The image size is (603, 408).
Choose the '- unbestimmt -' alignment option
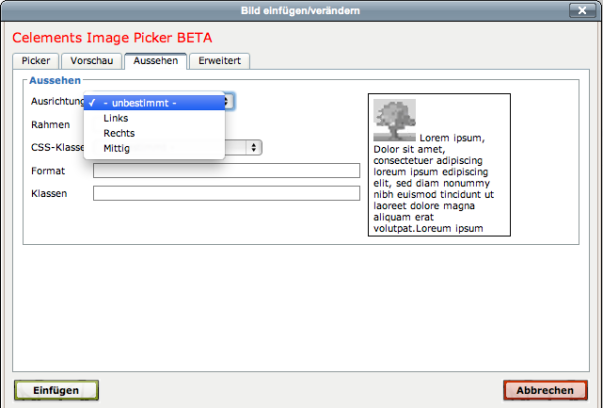[x=140, y=102]
